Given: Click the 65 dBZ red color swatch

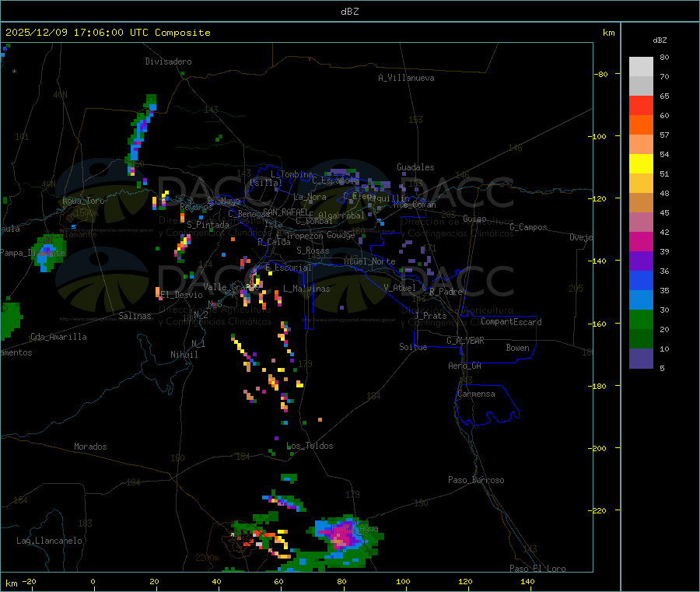Looking at the screenshot, I should tap(641, 105).
